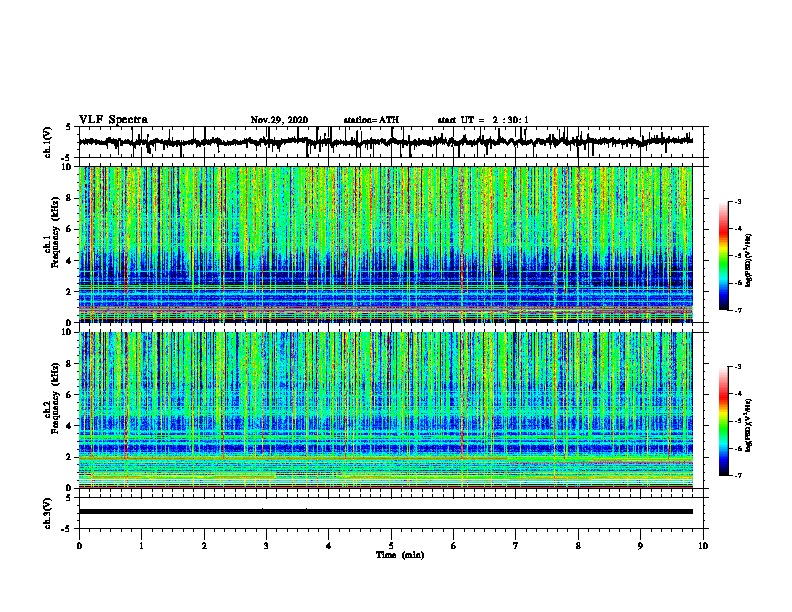The height and width of the screenshot is (612, 792).
Task: Click the "station=ATH" header label
Action: (371, 120)
